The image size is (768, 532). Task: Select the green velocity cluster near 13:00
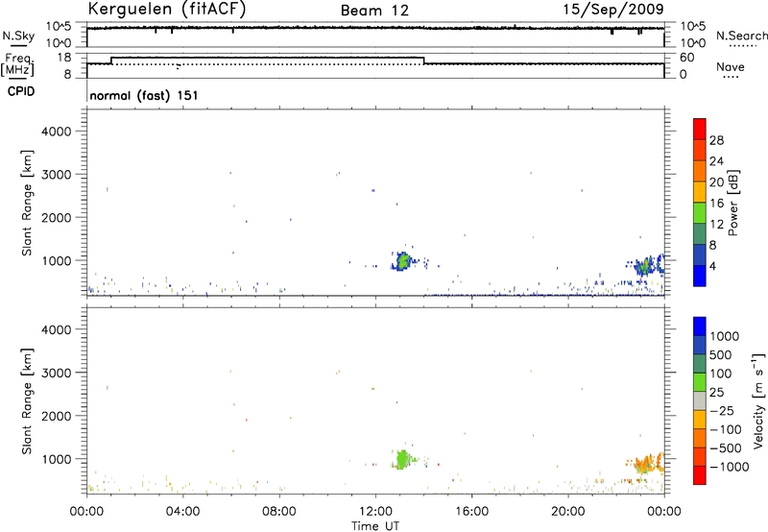[x=402, y=460]
